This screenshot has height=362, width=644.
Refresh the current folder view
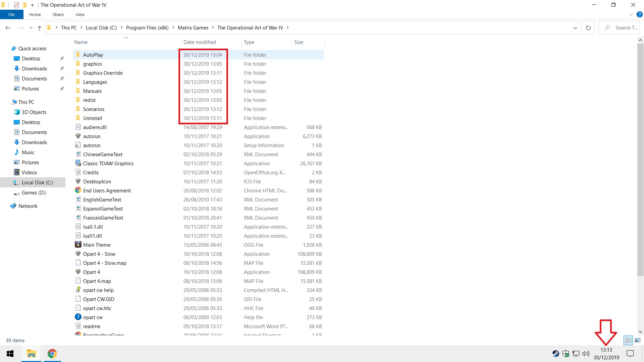tap(588, 28)
